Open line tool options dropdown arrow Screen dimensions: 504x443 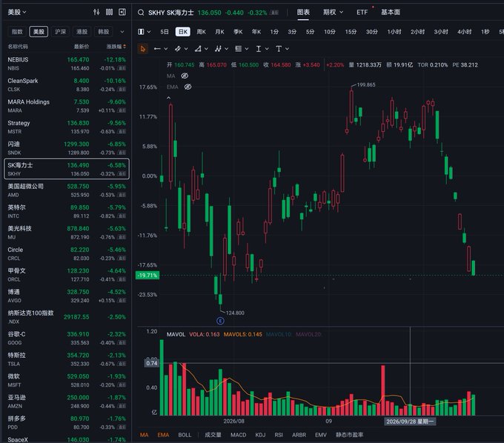pos(166,49)
